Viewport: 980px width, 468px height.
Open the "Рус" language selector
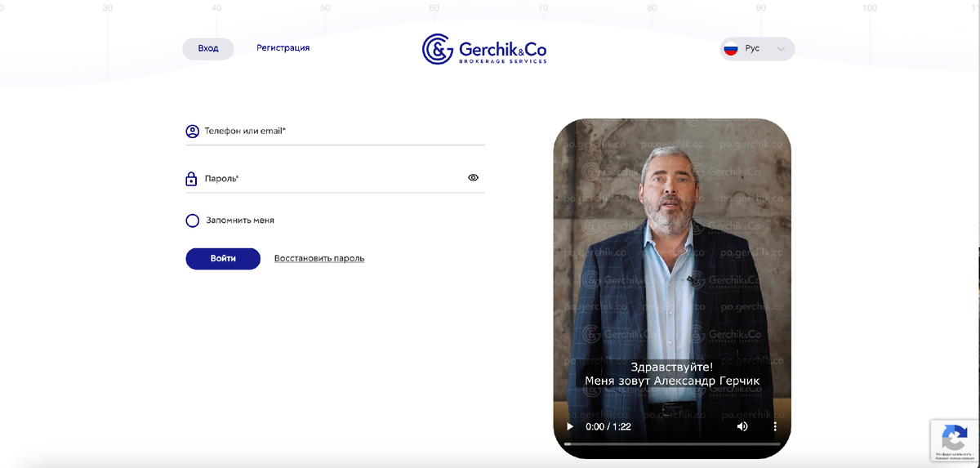(757, 49)
